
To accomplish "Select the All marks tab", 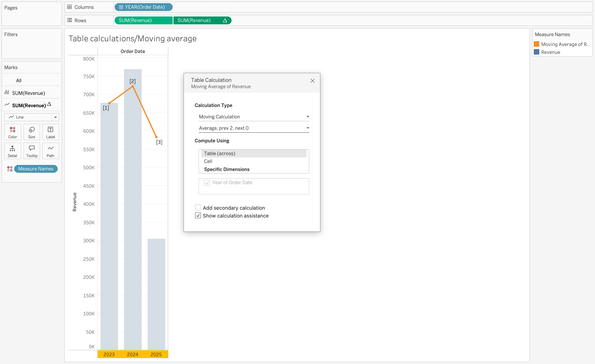I will click(19, 80).
